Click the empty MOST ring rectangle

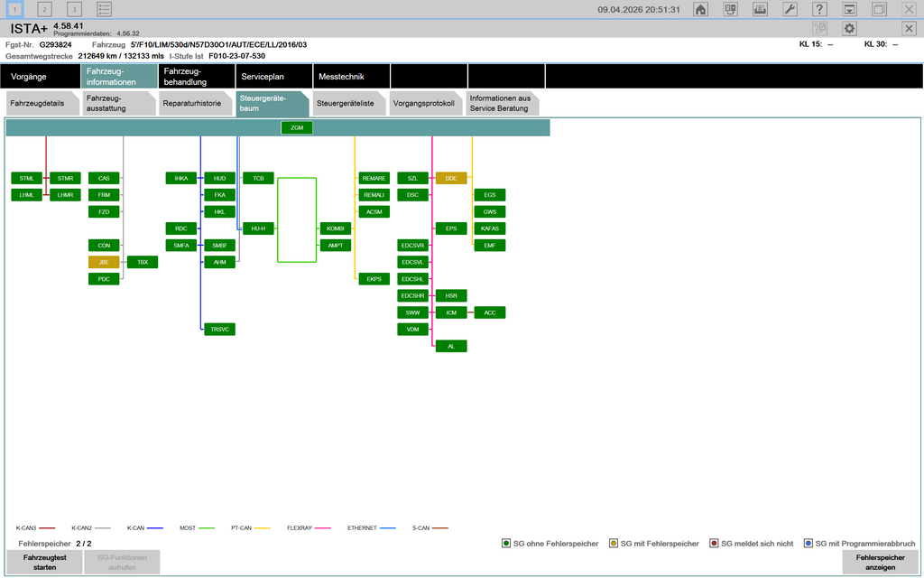[297, 219]
